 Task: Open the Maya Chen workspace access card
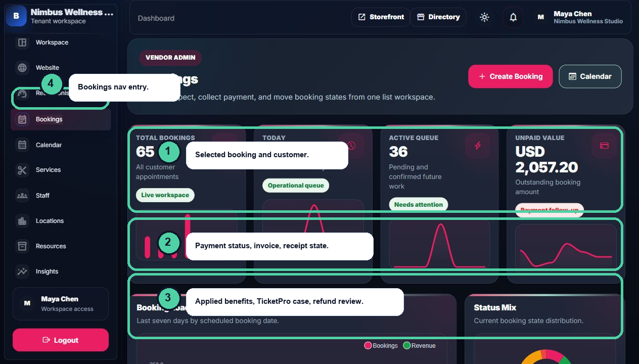coord(61,304)
